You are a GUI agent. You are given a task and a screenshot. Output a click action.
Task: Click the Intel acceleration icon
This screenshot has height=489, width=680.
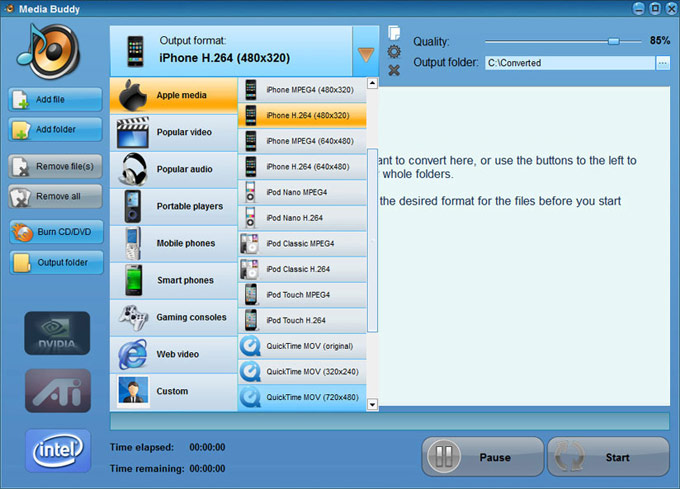(x=58, y=451)
